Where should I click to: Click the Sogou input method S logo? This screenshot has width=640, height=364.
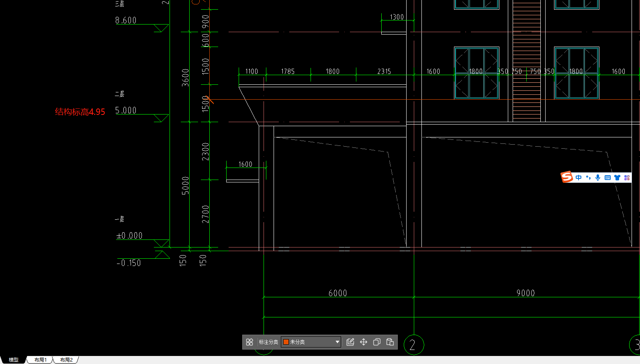567,177
